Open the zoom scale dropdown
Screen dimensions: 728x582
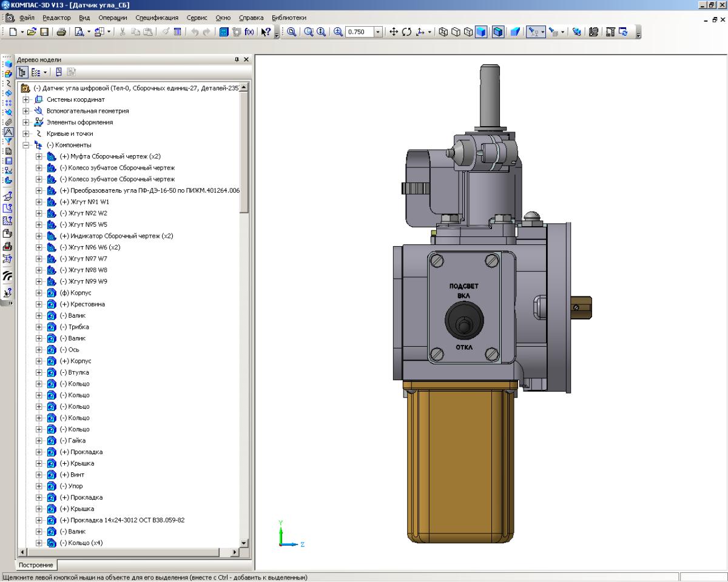(x=378, y=32)
